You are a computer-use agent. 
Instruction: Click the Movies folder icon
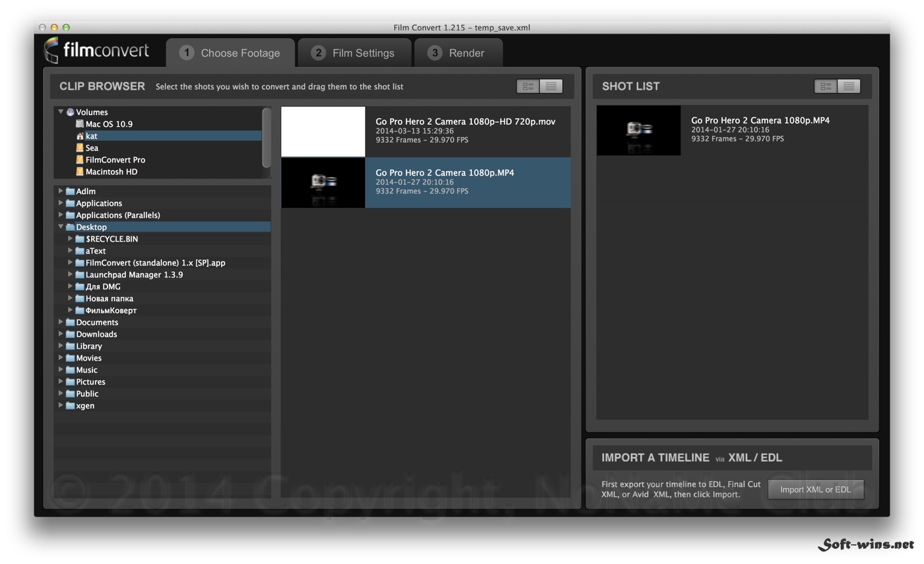click(70, 358)
